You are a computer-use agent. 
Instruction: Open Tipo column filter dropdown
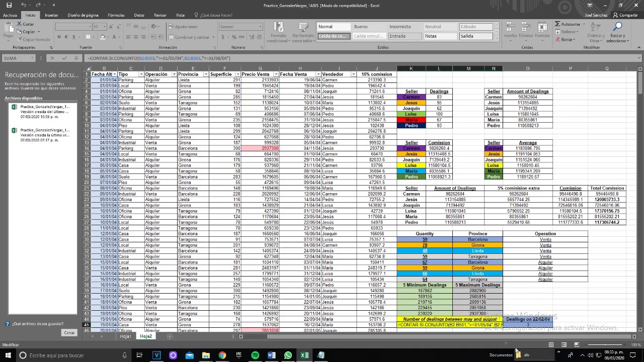point(140,74)
